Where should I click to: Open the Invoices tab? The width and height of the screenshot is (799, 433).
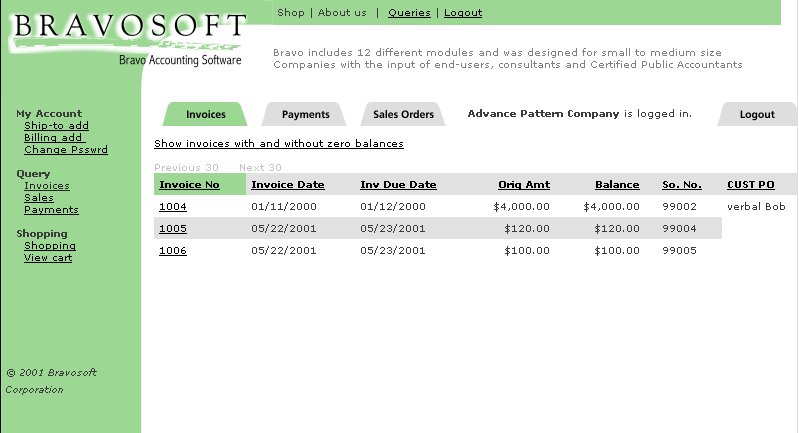205,114
